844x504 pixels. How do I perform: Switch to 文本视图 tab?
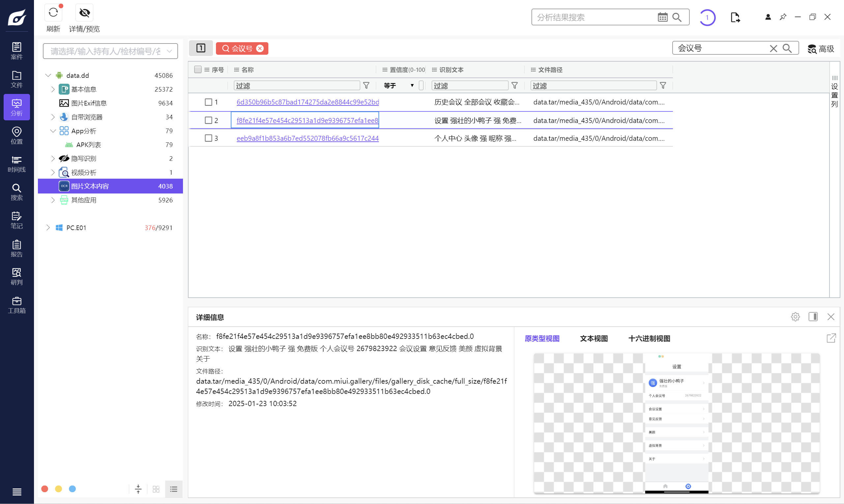(594, 338)
